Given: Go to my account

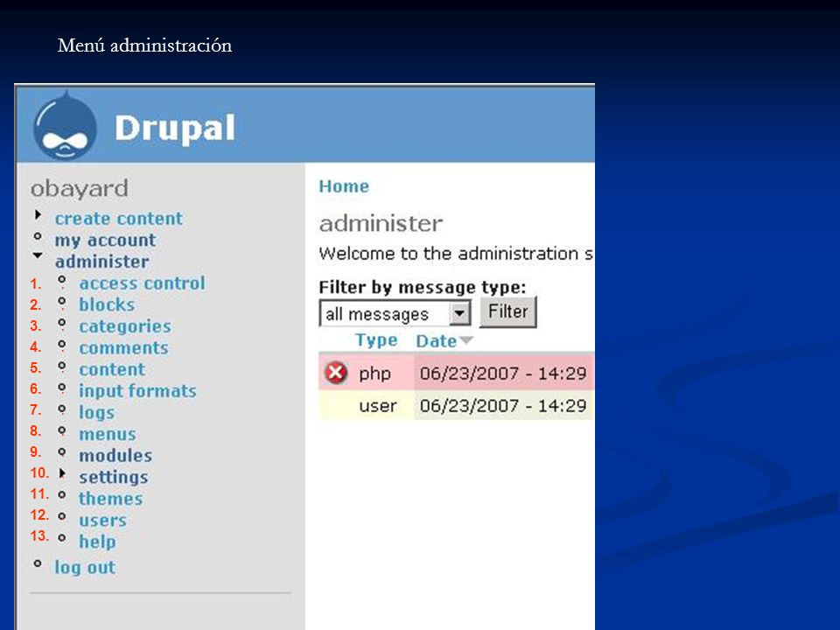Looking at the screenshot, I should [105, 241].
